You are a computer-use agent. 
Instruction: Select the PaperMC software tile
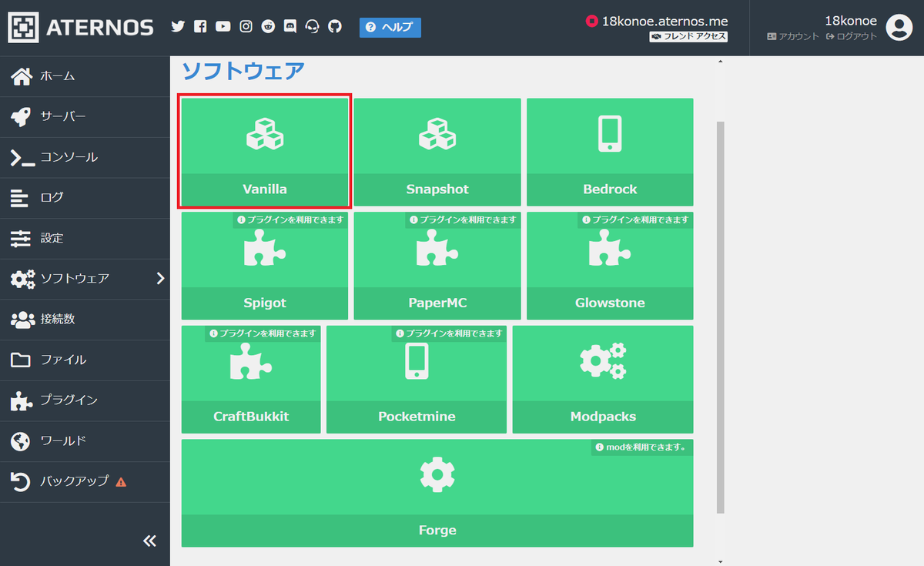tap(437, 266)
